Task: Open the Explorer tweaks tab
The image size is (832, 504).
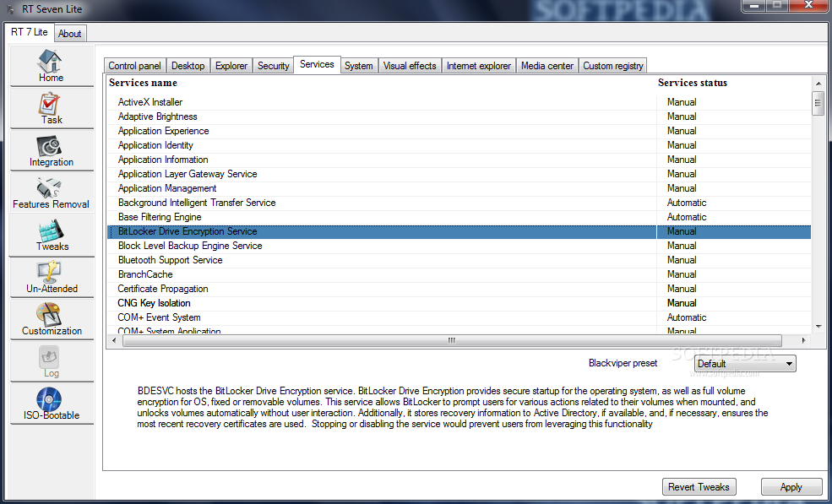Action: [x=231, y=66]
